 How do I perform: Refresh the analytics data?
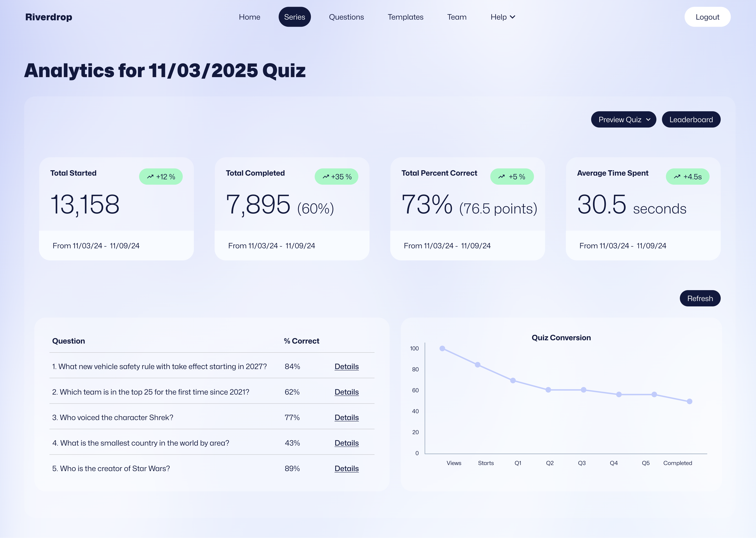(700, 299)
